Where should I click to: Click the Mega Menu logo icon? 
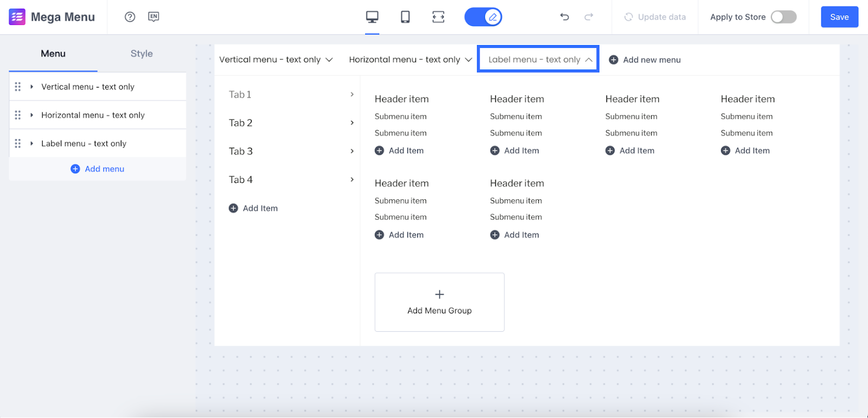coord(17,17)
